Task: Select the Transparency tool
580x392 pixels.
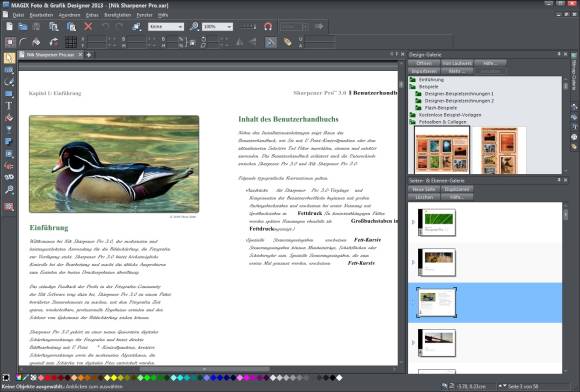Action: (9, 130)
